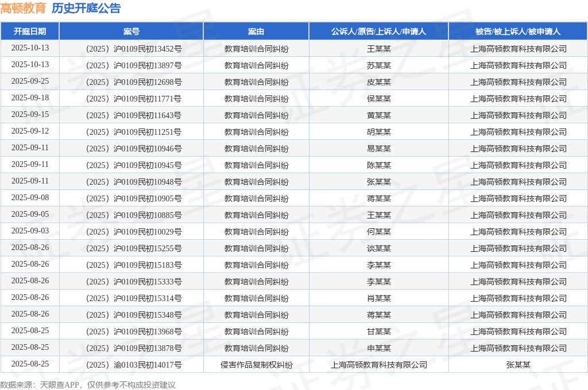Select plaintiff 侯某某
This screenshot has height=390, width=588.
pos(379,99)
